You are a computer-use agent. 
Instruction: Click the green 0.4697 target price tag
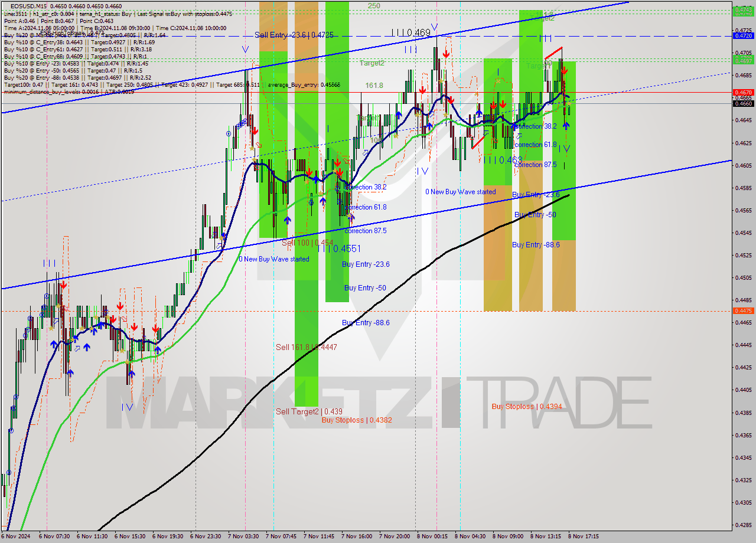(x=742, y=61)
